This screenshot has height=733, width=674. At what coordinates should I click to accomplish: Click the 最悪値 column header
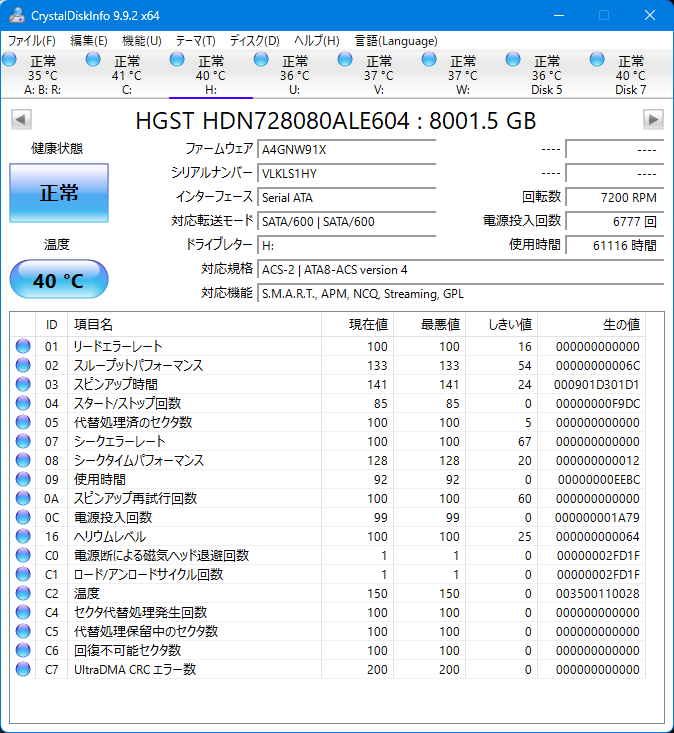pyautogui.click(x=430, y=324)
